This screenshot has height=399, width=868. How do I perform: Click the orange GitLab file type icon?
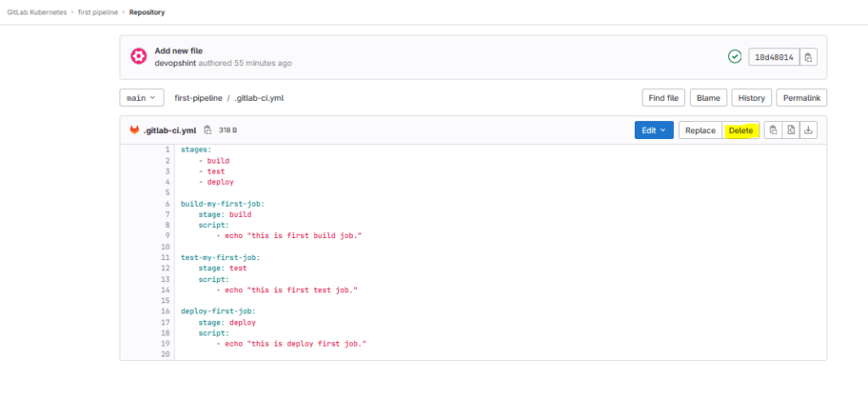135,130
